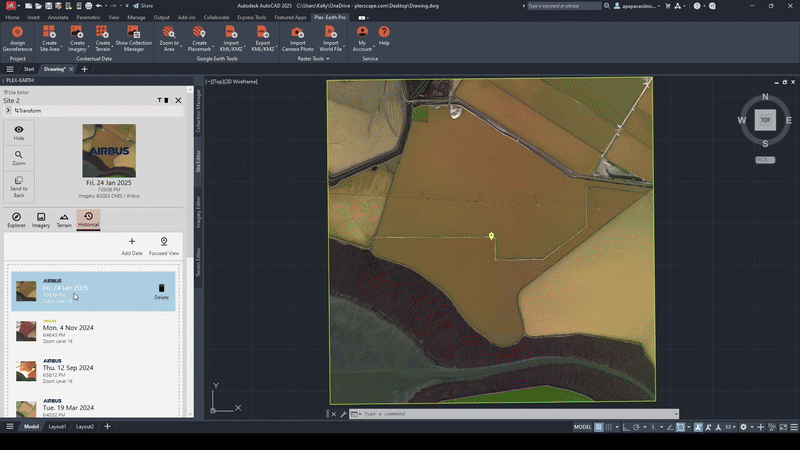Viewport: 800px width, 450px height.
Task: Select the Historical tab in Site Editor
Action: [x=88, y=220]
